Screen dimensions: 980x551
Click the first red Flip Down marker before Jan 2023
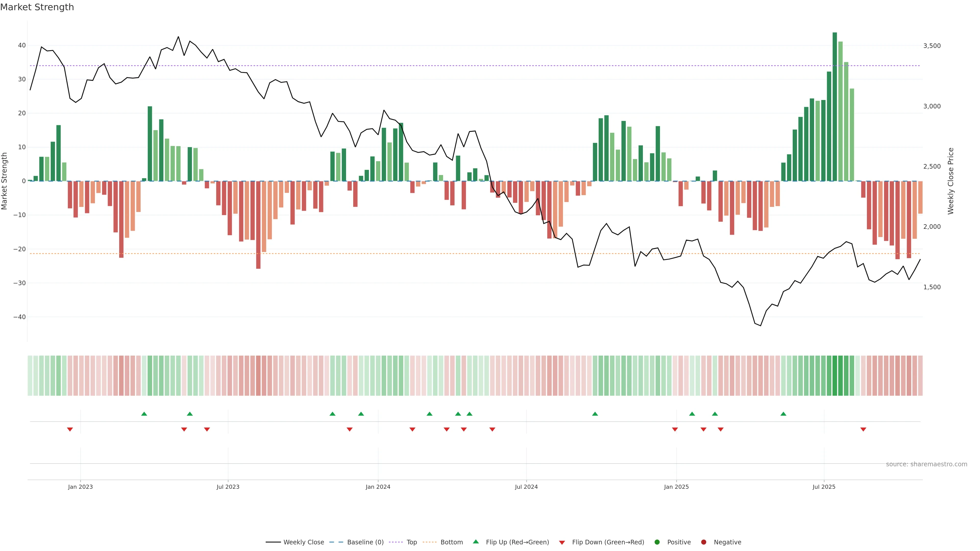coord(70,429)
